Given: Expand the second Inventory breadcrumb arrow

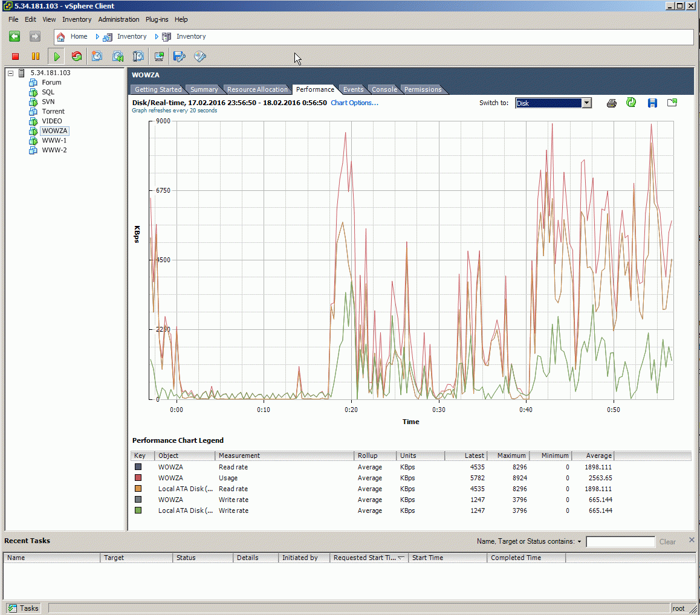Looking at the screenshot, I should 157,37.
